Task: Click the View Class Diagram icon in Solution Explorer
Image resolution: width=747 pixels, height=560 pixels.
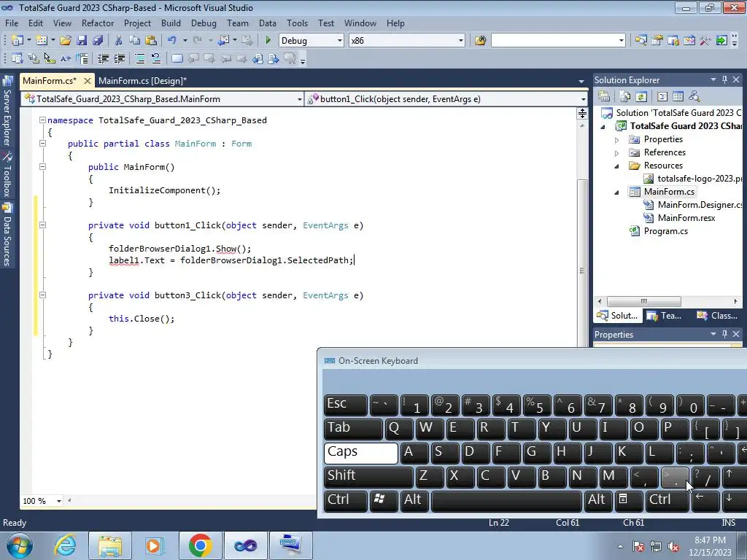Action: click(694, 97)
